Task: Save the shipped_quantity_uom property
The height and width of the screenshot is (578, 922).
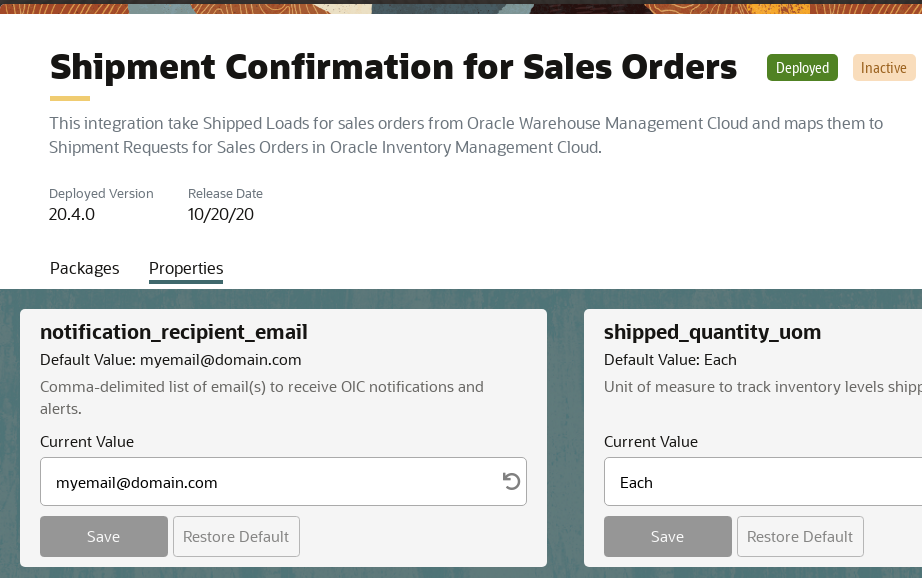Action: (x=667, y=536)
